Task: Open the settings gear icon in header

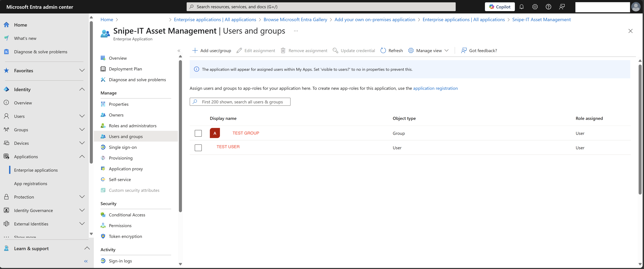Action: (535, 7)
